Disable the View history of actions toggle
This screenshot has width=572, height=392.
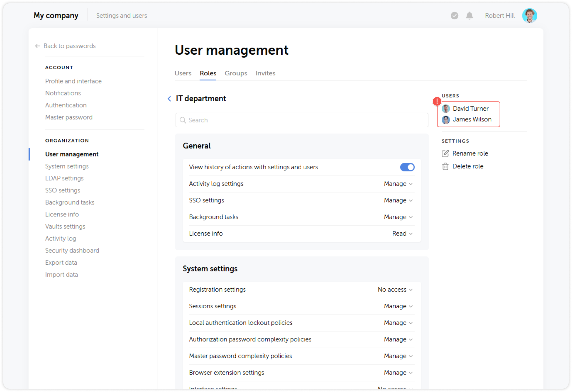(x=407, y=167)
